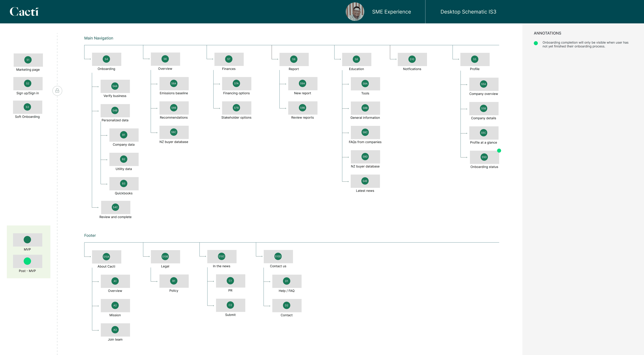The width and height of the screenshot is (644, 355).
Task: Select the S1 Marketing page badge
Action: (x=28, y=60)
